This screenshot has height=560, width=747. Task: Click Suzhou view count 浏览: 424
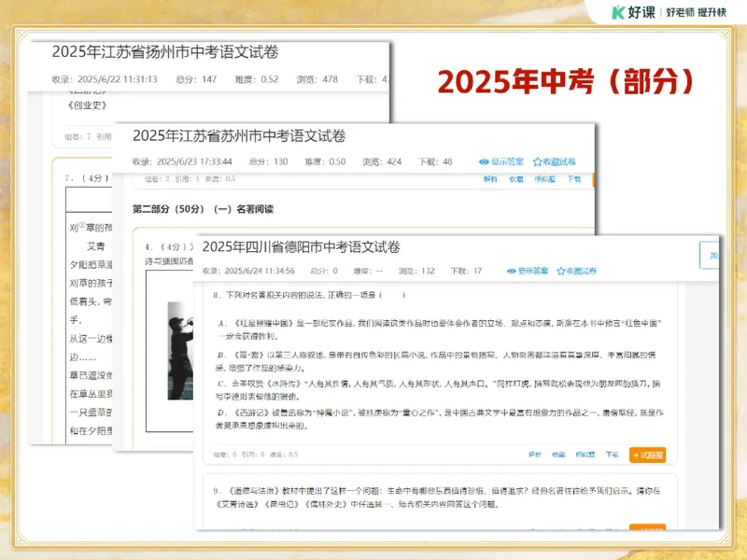(382, 161)
